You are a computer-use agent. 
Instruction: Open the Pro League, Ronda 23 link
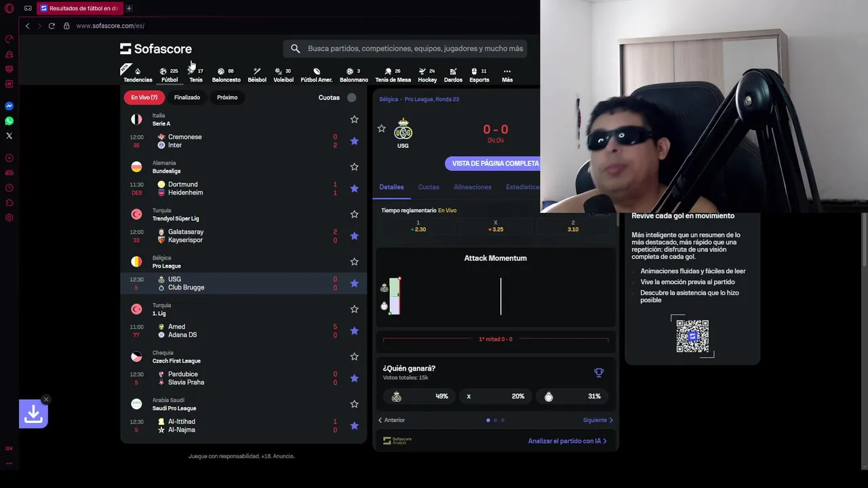(x=432, y=99)
